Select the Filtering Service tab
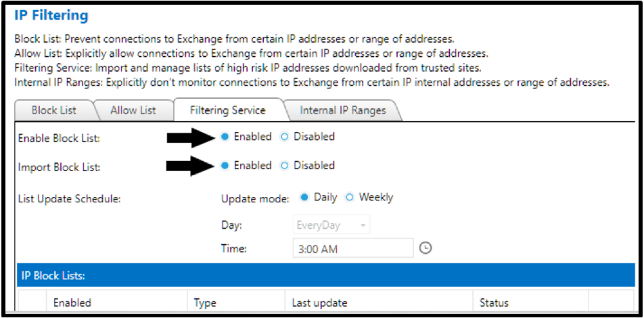 (x=227, y=110)
